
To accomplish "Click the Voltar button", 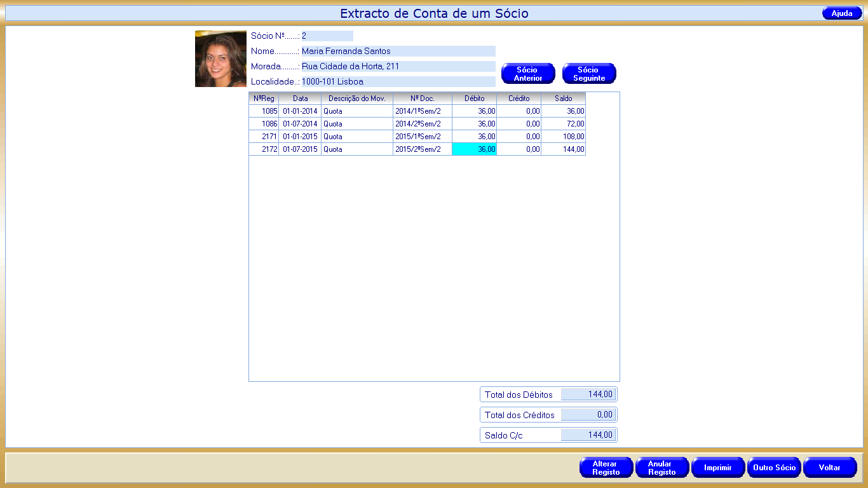I will pos(829,468).
